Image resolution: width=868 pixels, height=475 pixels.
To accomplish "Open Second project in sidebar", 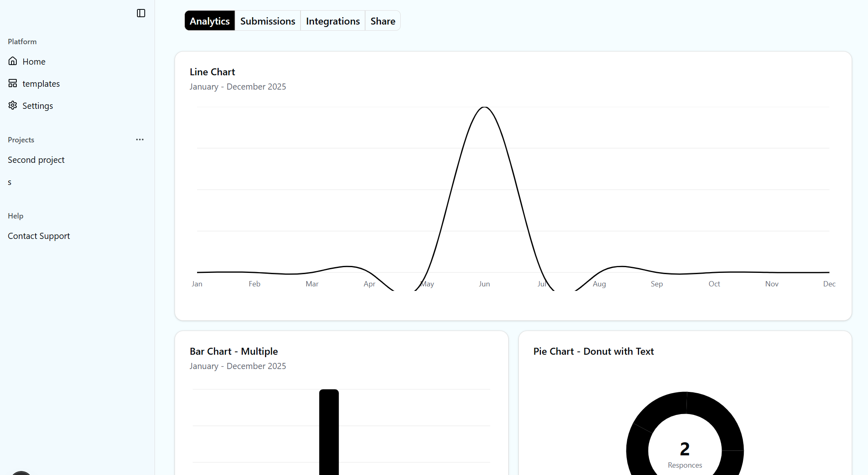I will tap(36, 160).
